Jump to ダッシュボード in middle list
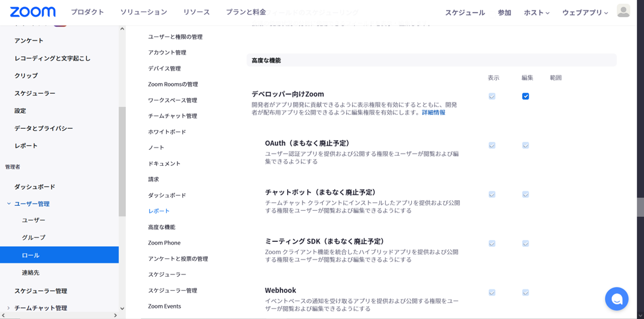Image resolution: width=644 pixels, height=319 pixels. tap(167, 195)
